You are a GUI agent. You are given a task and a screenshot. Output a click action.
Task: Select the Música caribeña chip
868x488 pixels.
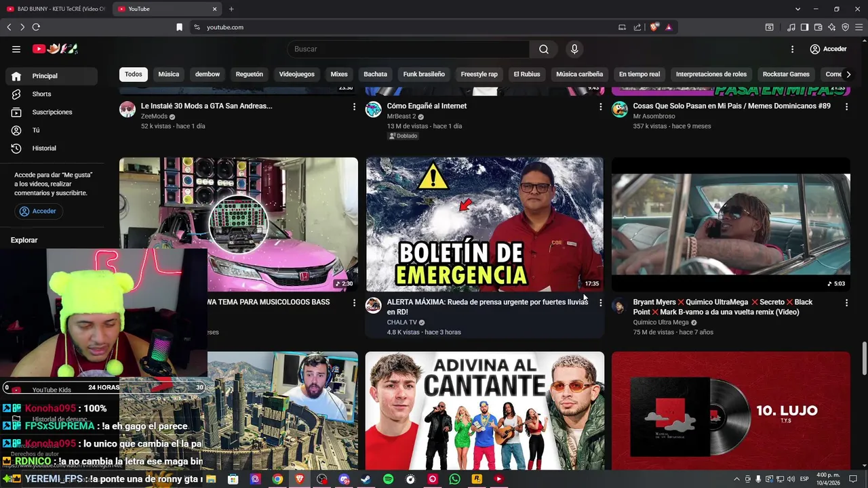point(580,74)
